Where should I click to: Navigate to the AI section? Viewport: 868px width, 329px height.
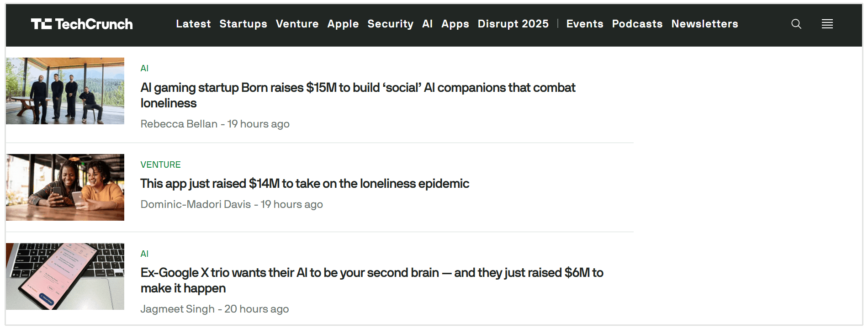[x=427, y=24]
